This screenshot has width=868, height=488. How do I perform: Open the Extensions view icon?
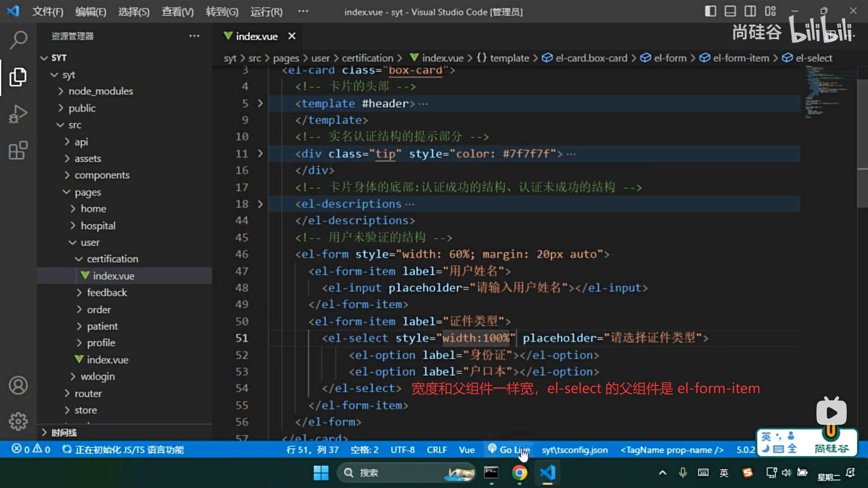[18, 150]
